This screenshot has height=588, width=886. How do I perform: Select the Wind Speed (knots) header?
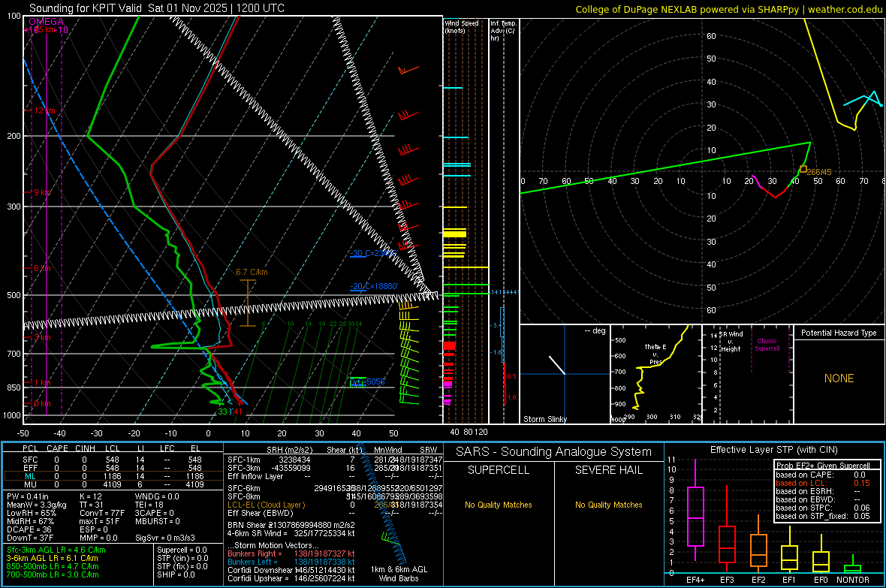pos(462,26)
